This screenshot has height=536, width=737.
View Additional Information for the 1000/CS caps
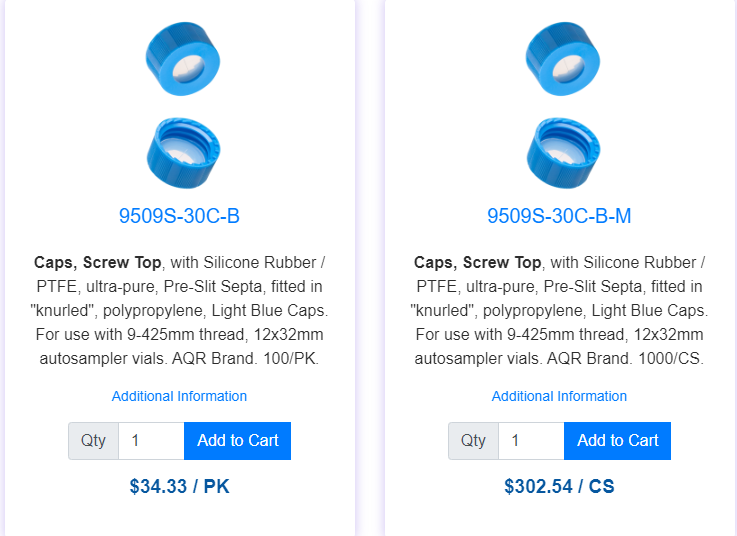(559, 396)
